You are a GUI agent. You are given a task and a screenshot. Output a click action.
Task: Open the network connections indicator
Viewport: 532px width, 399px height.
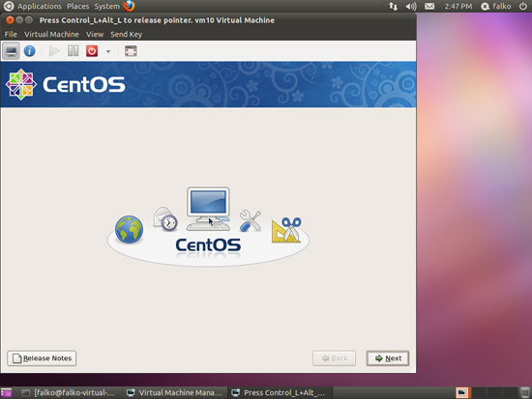pos(394,6)
